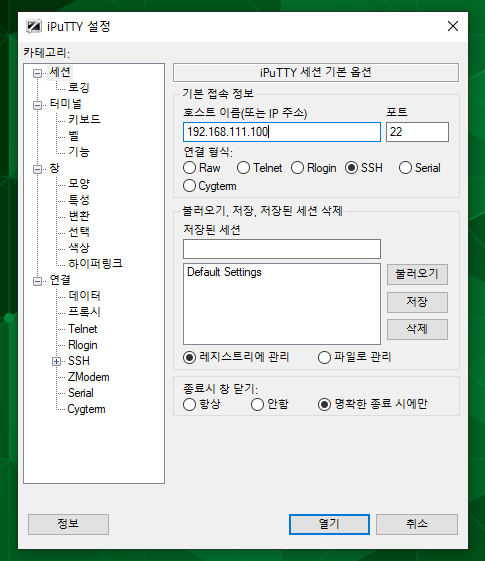Select 명확한 종료 시에만 option
Viewport: 485px width, 561px height.
click(x=372, y=405)
